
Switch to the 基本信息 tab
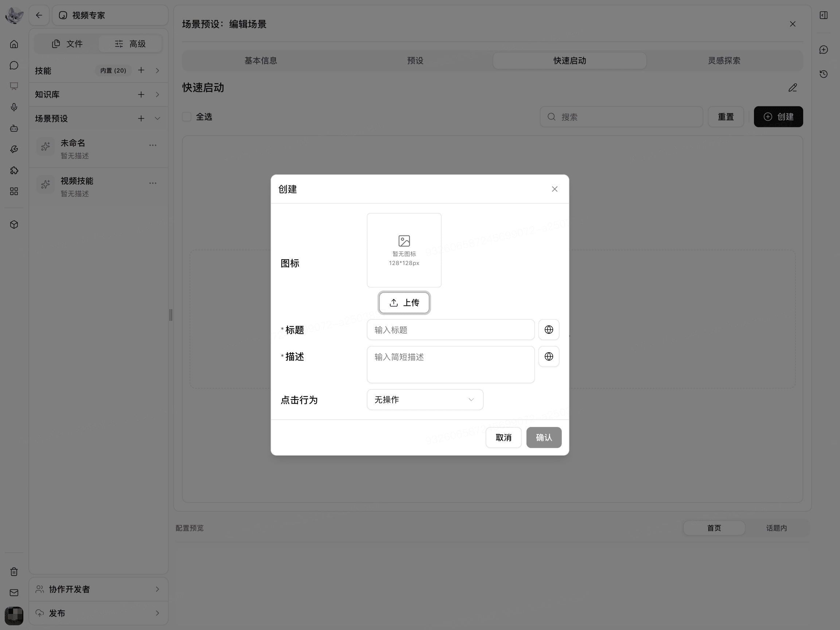click(261, 61)
